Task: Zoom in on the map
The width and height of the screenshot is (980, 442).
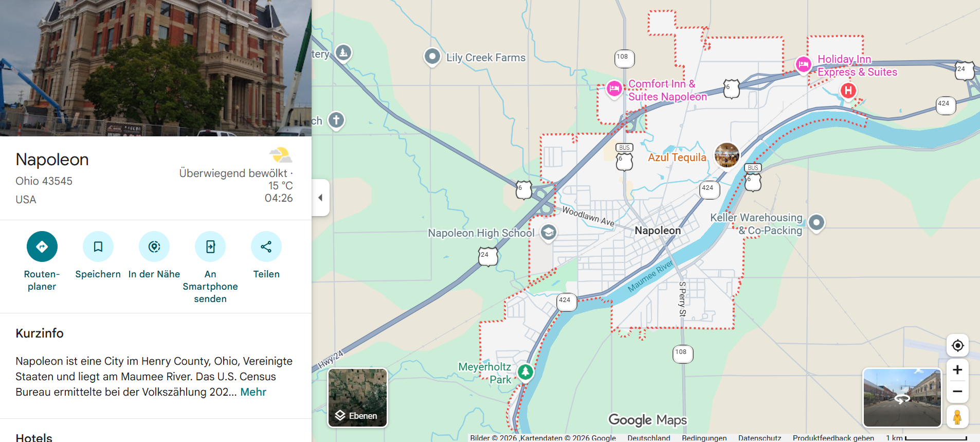Action: (x=957, y=370)
